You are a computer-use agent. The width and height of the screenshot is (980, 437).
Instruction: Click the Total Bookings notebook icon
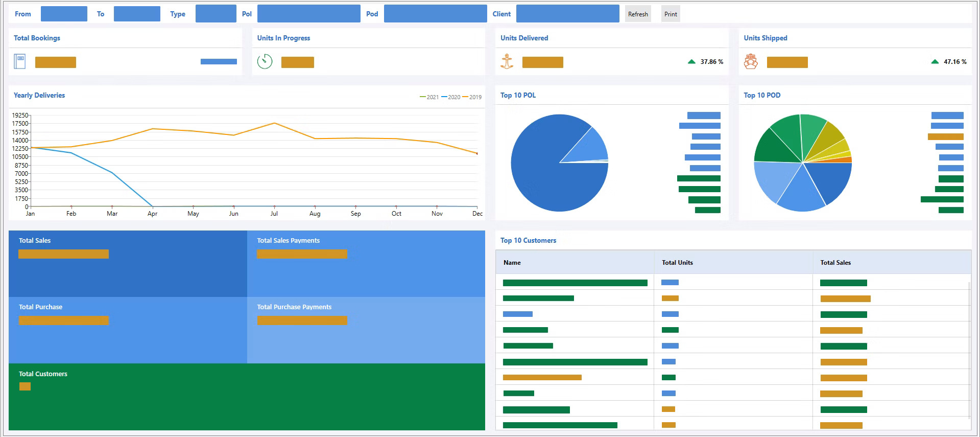19,62
